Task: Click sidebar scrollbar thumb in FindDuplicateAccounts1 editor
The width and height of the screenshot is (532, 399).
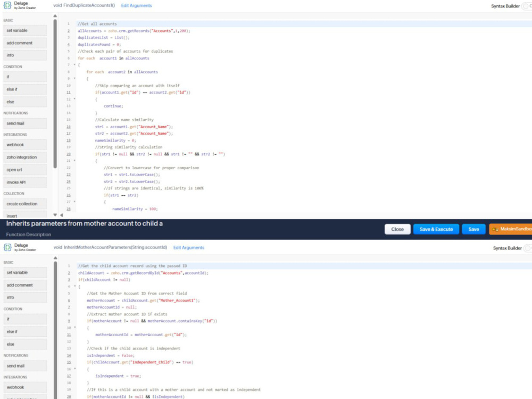Action: coord(55,93)
